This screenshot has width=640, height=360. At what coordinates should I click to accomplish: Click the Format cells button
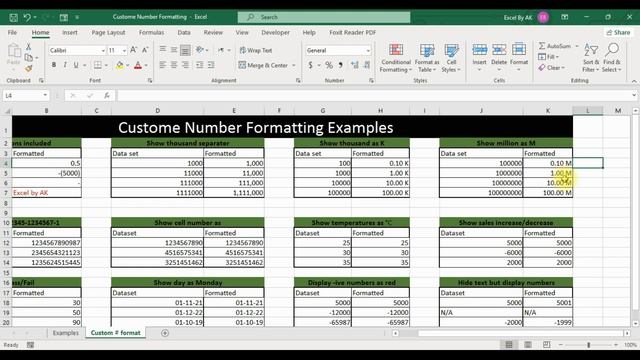point(519,57)
